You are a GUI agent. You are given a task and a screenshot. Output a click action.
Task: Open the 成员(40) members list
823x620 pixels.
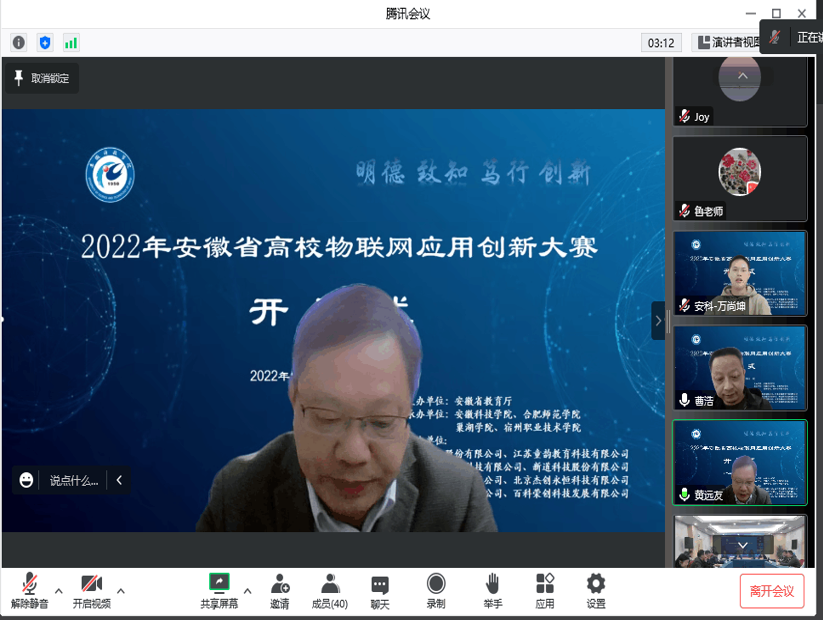tap(329, 590)
